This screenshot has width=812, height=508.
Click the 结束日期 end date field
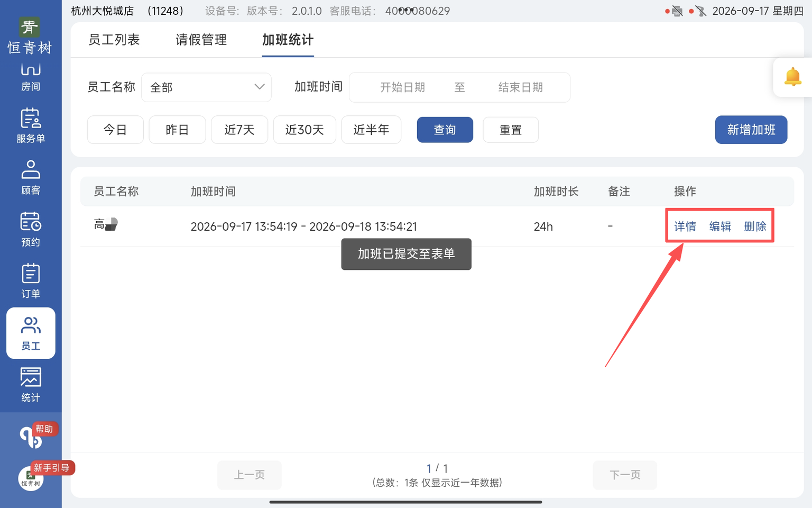tap(521, 87)
